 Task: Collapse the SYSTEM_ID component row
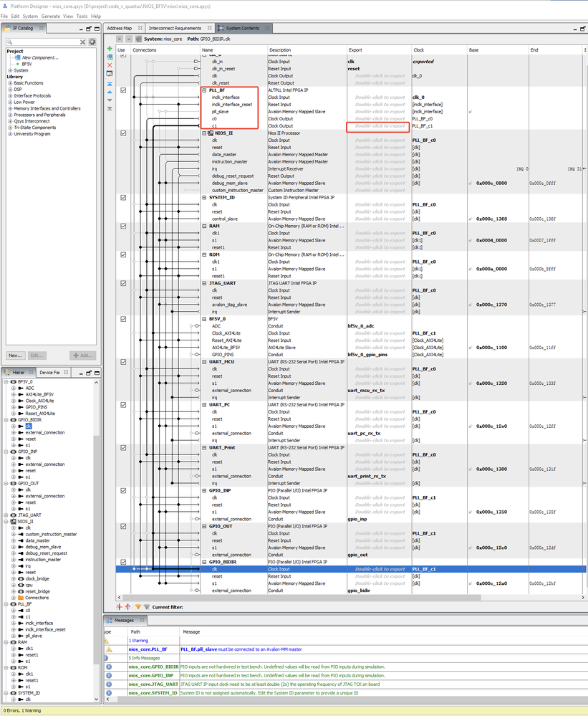(204, 198)
